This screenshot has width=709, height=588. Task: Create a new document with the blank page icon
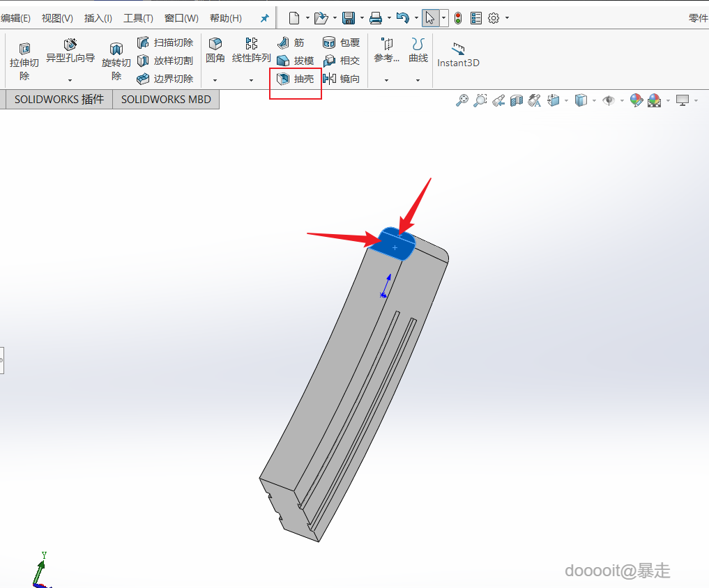[294, 18]
